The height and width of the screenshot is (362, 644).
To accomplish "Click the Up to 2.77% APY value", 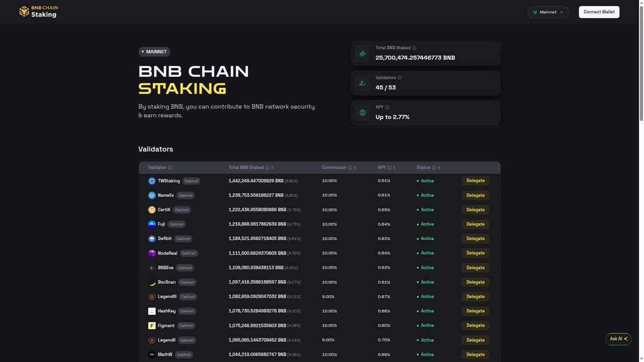I will 392,117.
